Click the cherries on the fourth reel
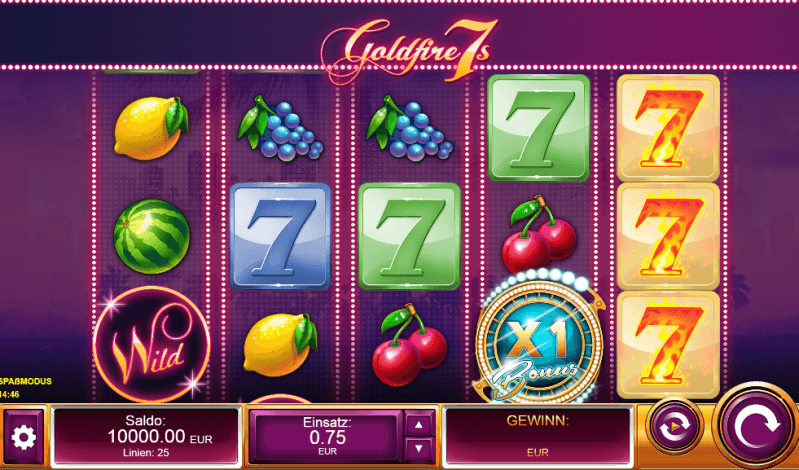The width and height of the screenshot is (799, 470). [539, 234]
